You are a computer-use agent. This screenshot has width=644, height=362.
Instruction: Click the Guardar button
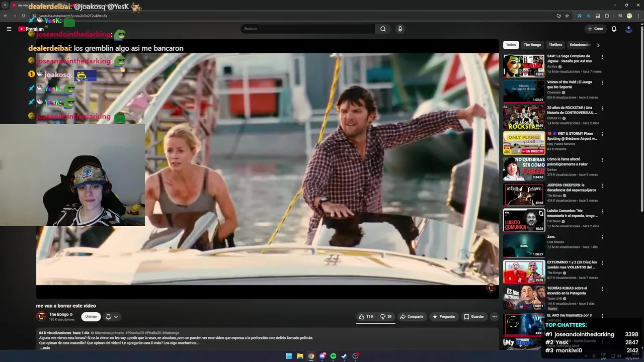tap(473, 317)
